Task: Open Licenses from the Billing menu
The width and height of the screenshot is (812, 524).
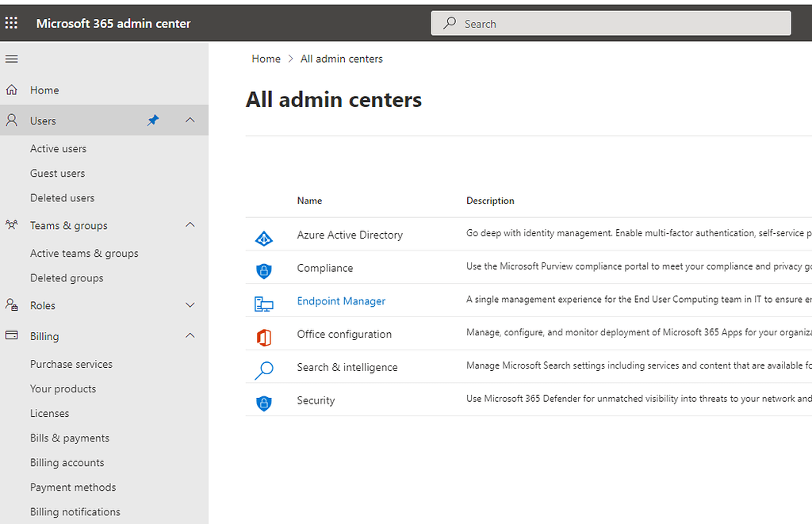Action: point(49,413)
